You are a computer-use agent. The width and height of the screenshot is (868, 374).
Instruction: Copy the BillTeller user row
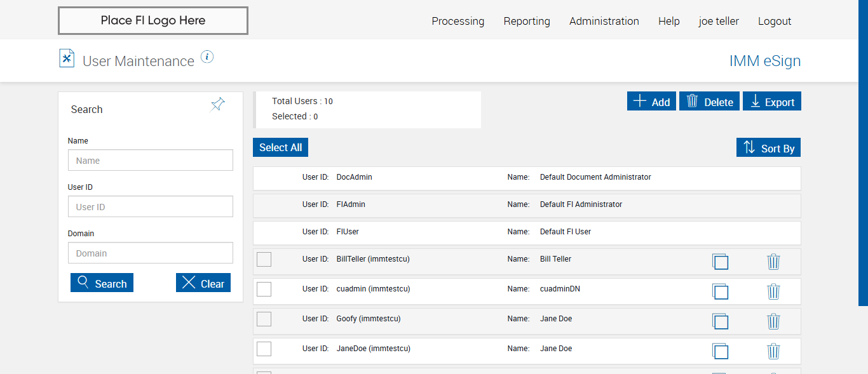point(720,262)
